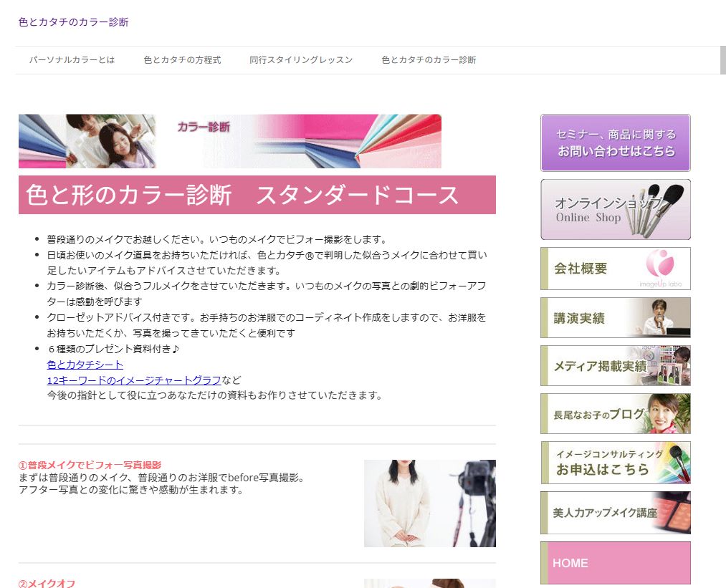Open the パーソナルカラーとは menu item

click(72, 60)
